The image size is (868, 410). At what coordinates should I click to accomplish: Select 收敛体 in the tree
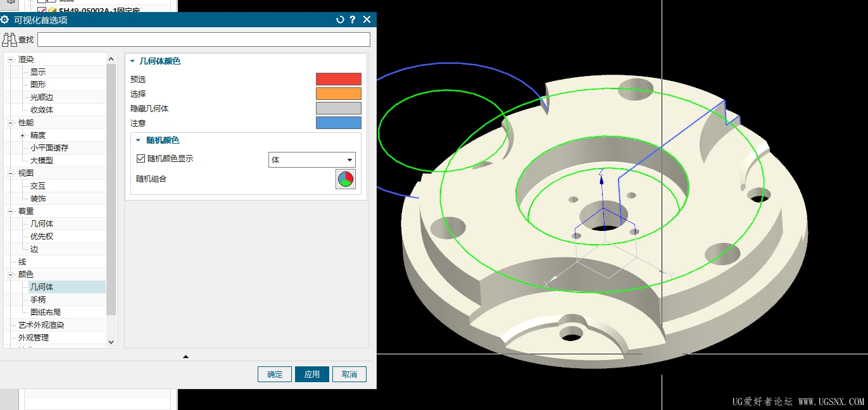pos(42,110)
